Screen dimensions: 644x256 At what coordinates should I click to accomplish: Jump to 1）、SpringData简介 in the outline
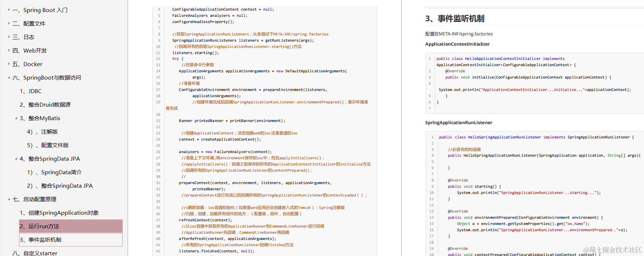[54, 172]
